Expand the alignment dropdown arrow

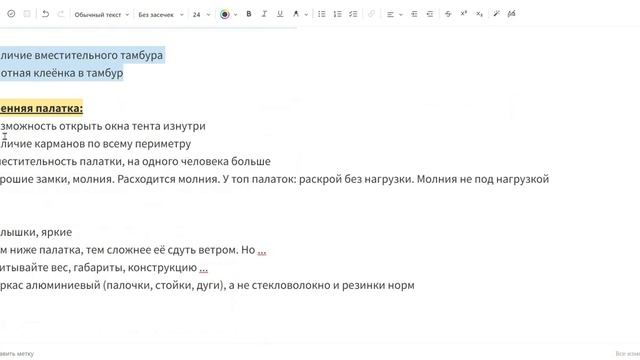tap(400, 15)
